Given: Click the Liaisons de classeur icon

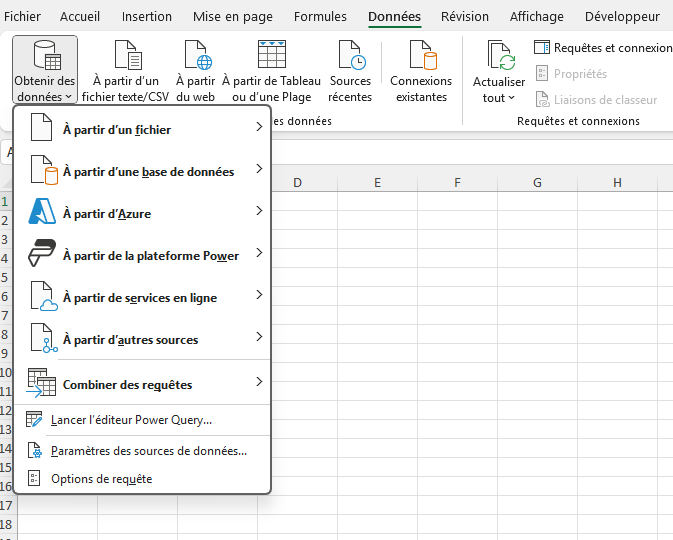Looking at the screenshot, I should (543, 100).
